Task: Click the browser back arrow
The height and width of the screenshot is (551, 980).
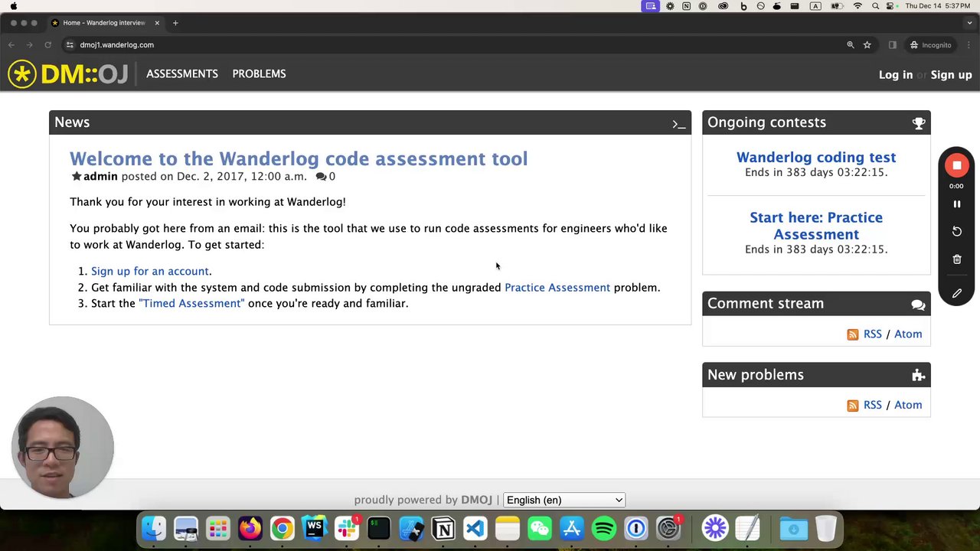Action: point(11,45)
